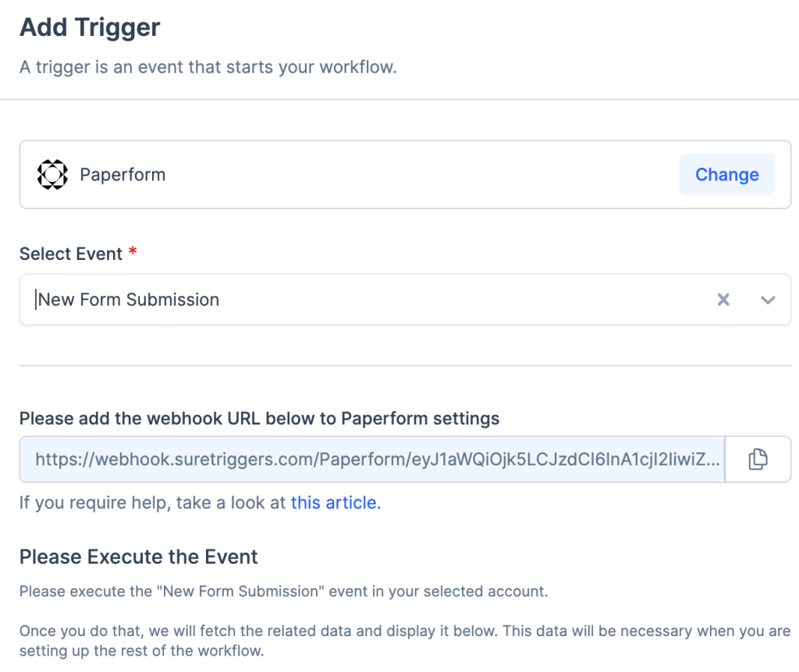Open the "this article" help link
799x672 pixels.
(x=336, y=503)
